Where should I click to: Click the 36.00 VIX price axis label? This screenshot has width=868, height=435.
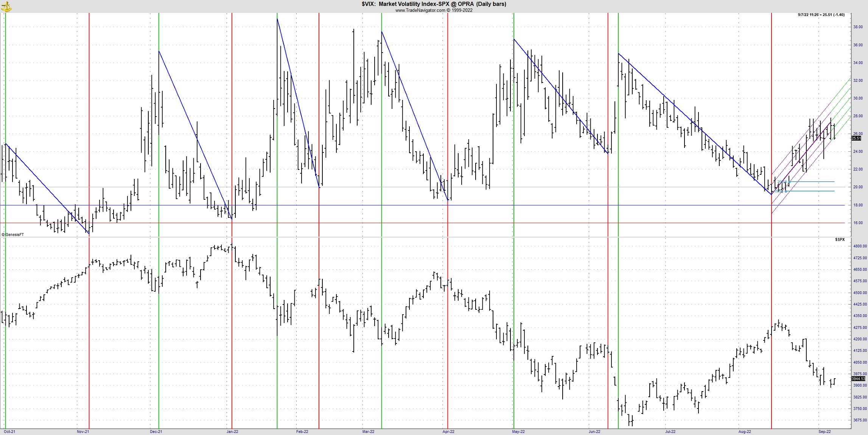click(858, 45)
